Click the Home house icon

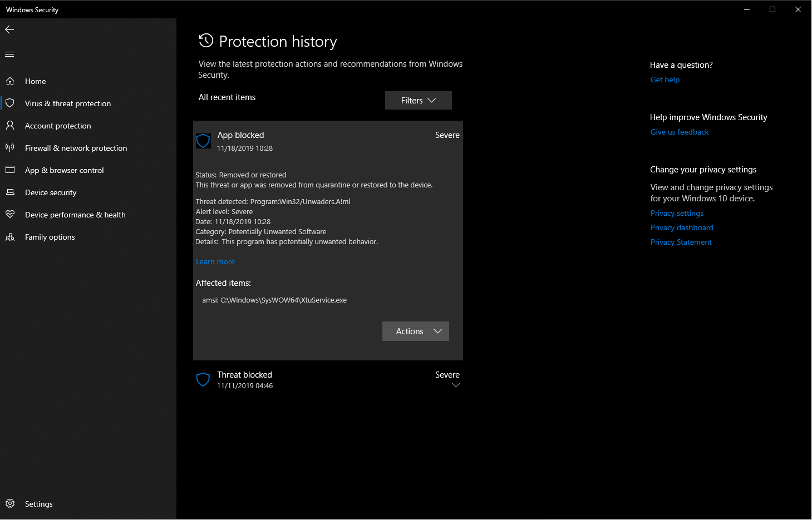(x=10, y=81)
